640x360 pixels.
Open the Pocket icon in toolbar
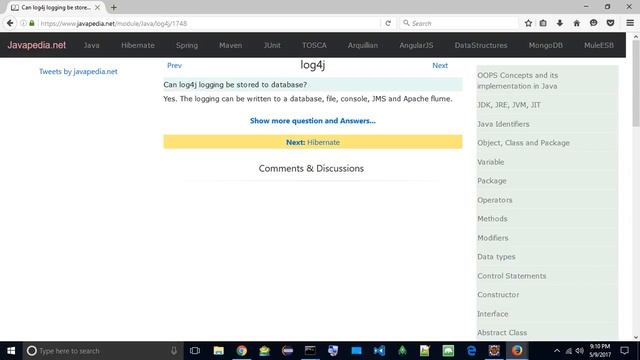pyautogui.click(x=610, y=23)
